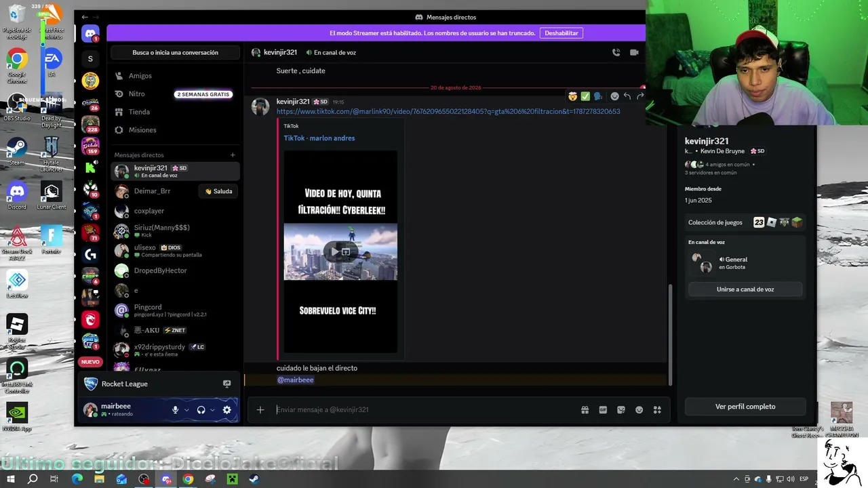The height and width of the screenshot is (488, 868).
Task: Open the NUEVO new mentions indicator
Action: (x=90, y=362)
